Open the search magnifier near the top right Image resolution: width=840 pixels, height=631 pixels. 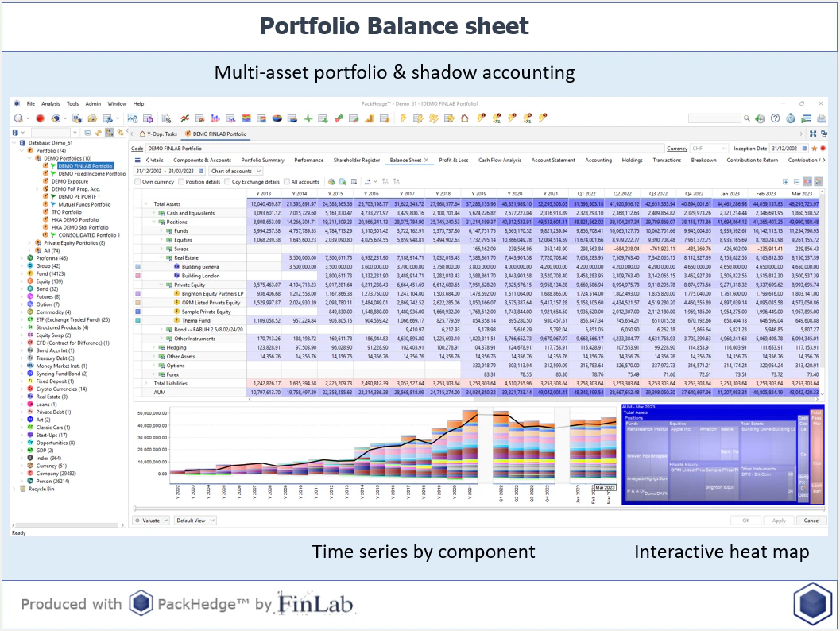pos(746,118)
